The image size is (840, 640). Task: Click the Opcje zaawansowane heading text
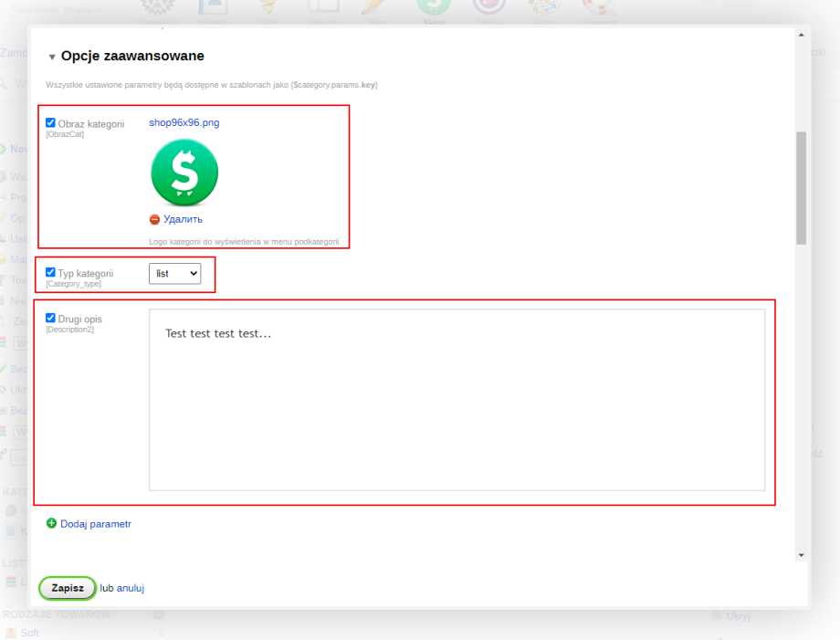[132, 57]
